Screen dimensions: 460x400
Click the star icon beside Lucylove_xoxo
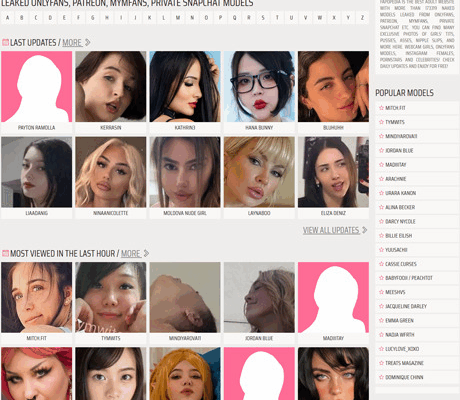381,349
